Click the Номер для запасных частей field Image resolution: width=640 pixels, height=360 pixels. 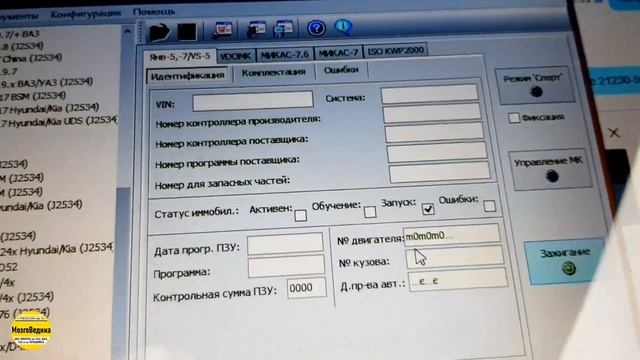point(440,172)
